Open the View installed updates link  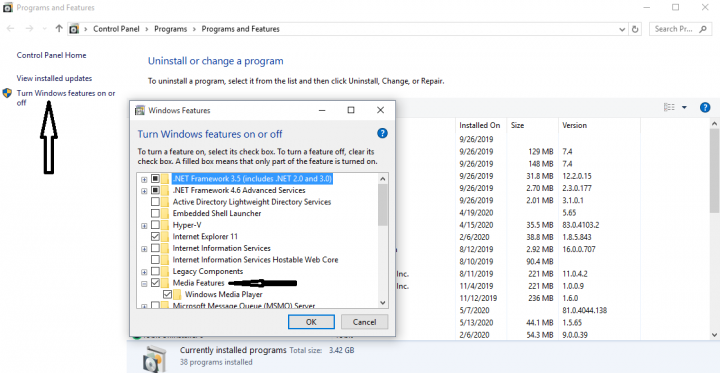(x=54, y=78)
